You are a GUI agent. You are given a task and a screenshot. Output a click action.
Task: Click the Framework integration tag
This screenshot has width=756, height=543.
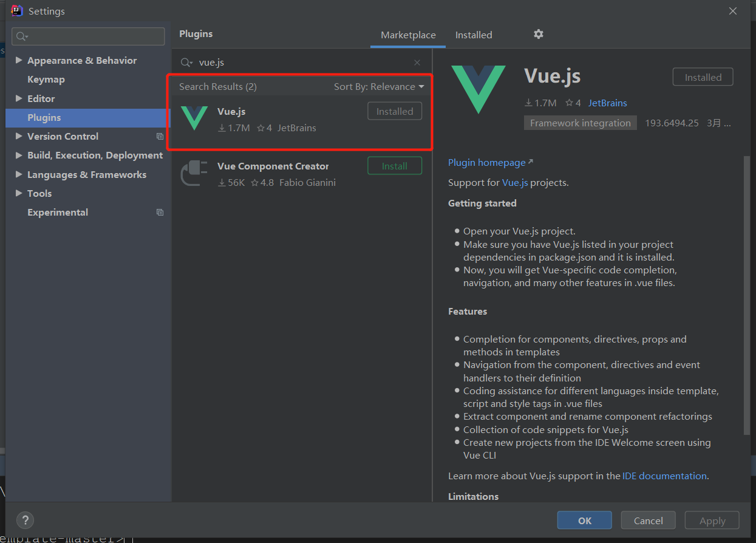[581, 123]
